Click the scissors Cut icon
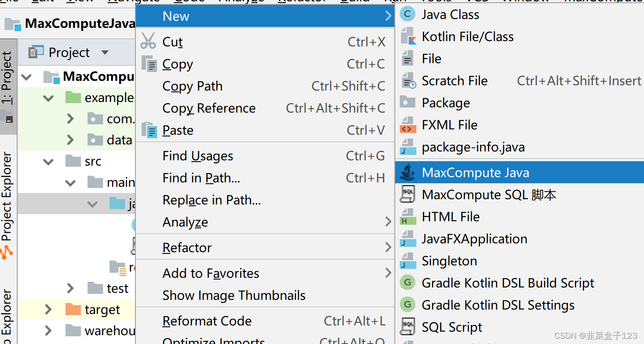This screenshot has width=644, height=344. [x=148, y=41]
